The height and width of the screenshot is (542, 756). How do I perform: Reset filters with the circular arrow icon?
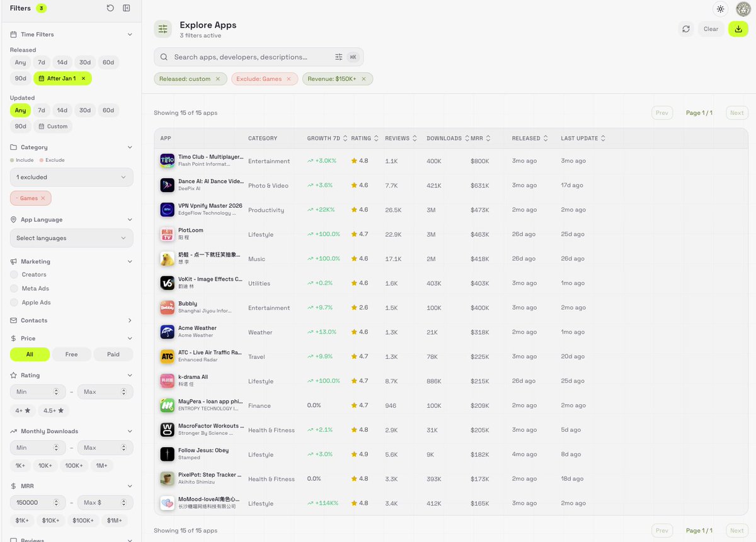coord(110,8)
